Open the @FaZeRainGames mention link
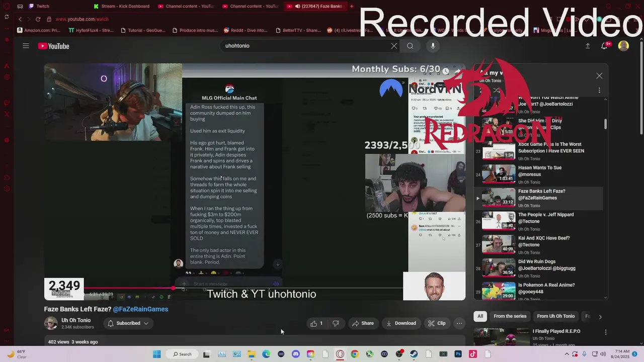 [140, 309]
